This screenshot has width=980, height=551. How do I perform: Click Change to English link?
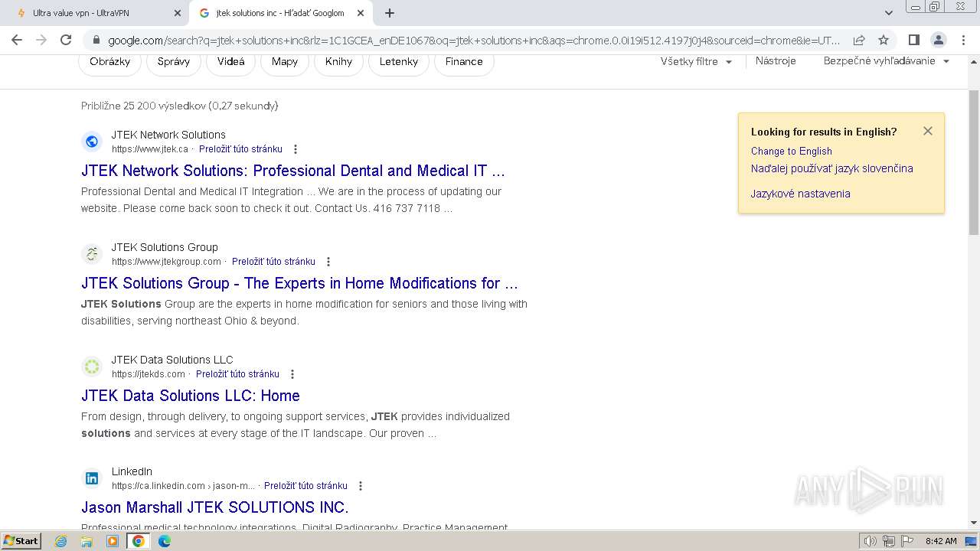[x=792, y=151]
